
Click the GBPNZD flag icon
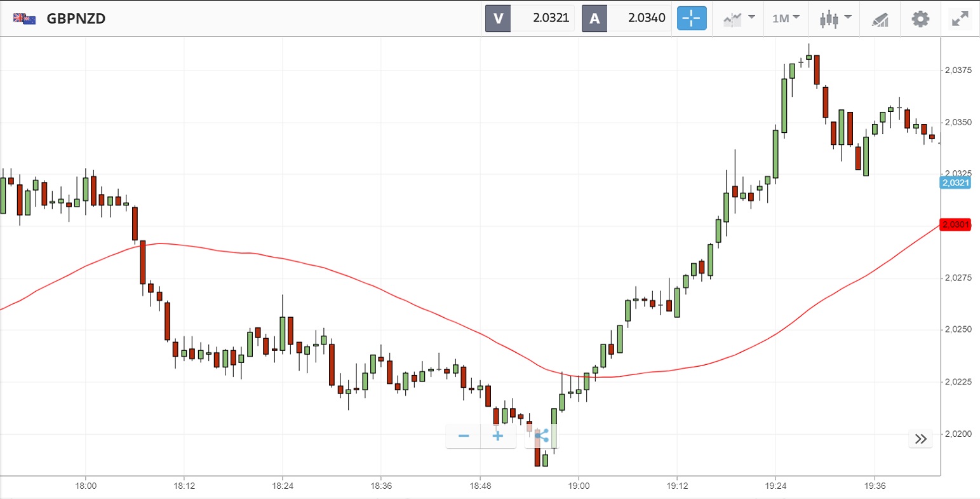pyautogui.click(x=25, y=18)
